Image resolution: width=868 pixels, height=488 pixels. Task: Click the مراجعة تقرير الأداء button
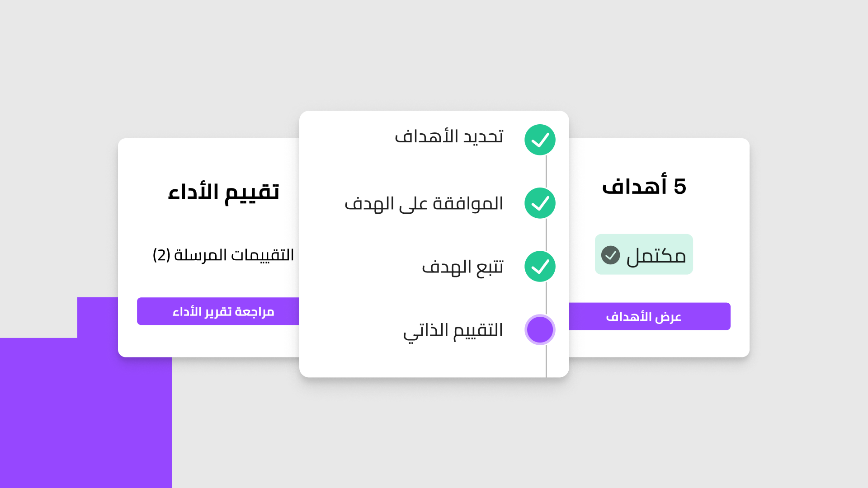tap(219, 311)
